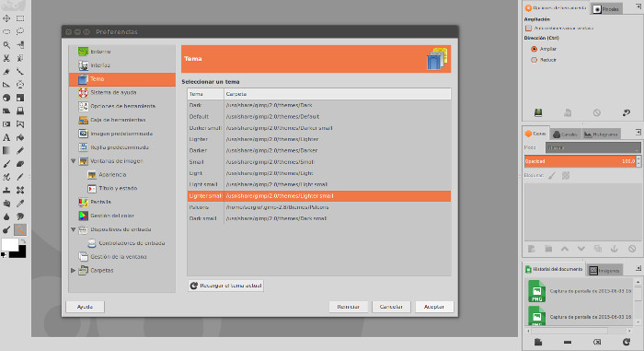Switch to Historial del documento tab

point(554,269)
